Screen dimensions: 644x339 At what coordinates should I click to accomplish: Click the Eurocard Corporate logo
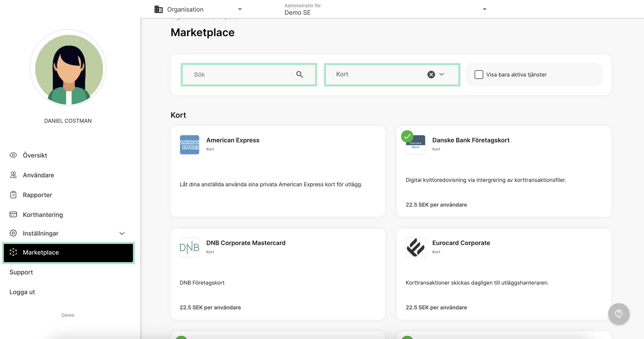pyautogui.click(x=415, y=247)
